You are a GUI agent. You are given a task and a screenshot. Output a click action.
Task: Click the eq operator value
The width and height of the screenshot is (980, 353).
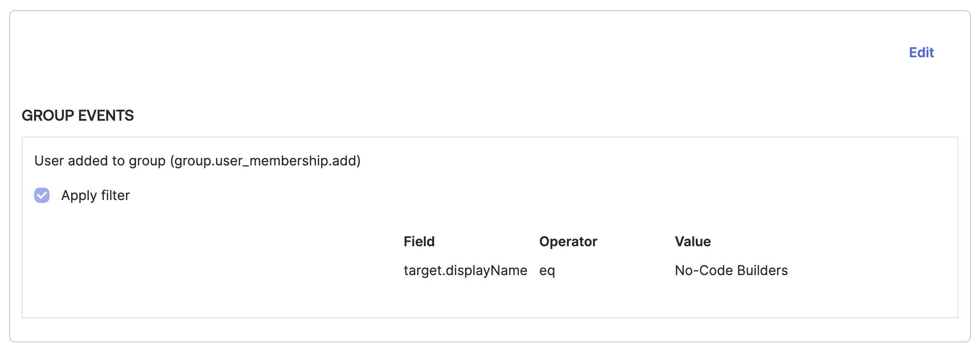point(547,270)
